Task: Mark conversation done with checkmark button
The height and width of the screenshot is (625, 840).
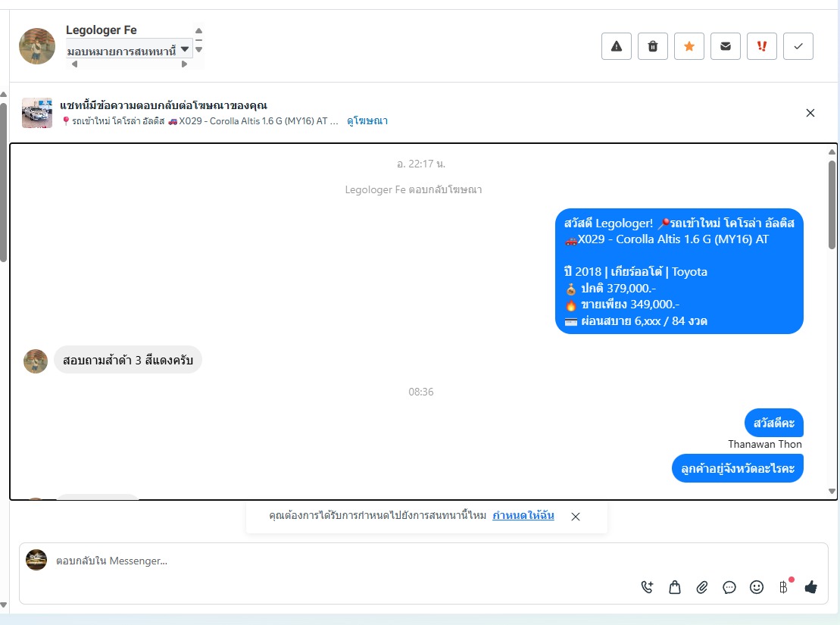Action: [x=798, y=46]
